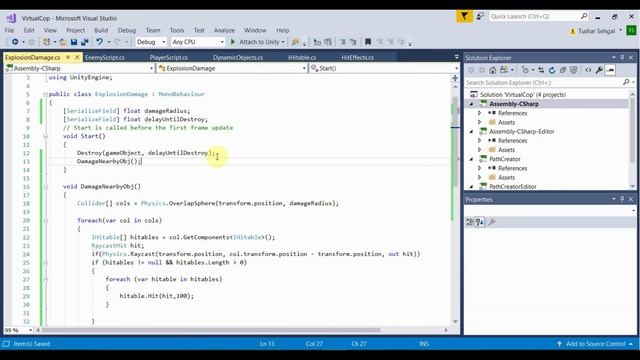Click Switch Views icon in Solution Explorer toolbar
This screenshot has width=640, height=360.
click(x=504, y=70)
